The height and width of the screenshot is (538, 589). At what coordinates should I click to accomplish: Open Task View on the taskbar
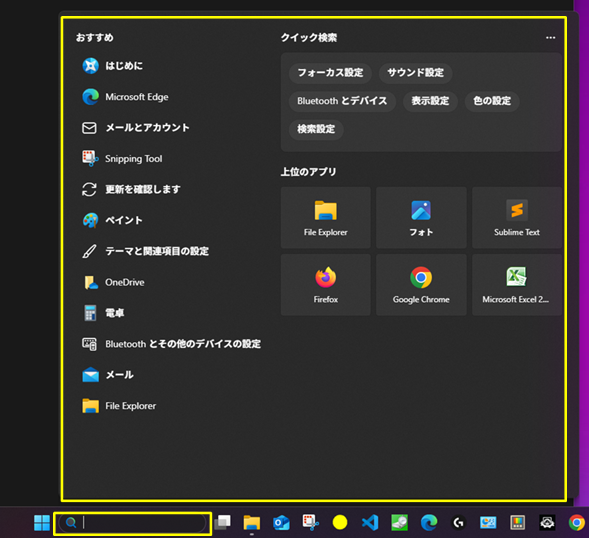point(223,523)
